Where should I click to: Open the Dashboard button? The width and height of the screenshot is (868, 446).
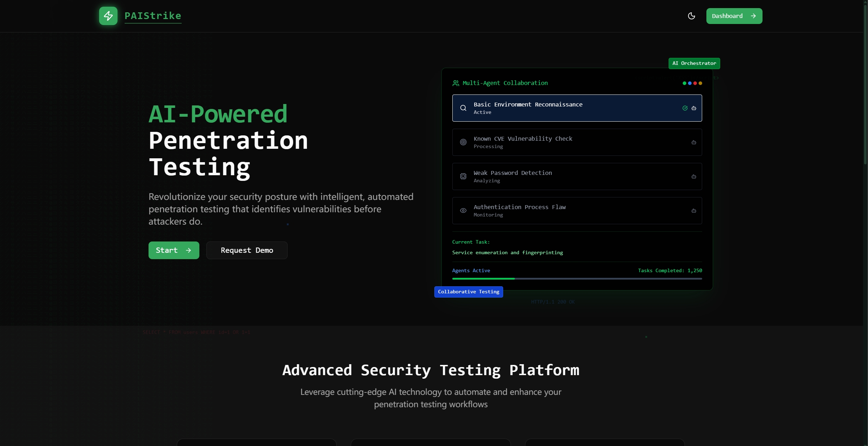[x=734, y=16]
